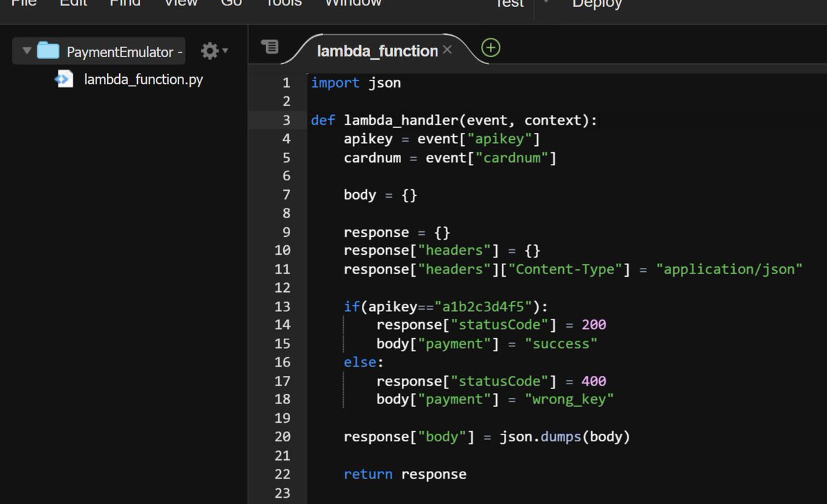Close the lambda_function tab
The image size is (827, 504).
click(x=447, y=50)
